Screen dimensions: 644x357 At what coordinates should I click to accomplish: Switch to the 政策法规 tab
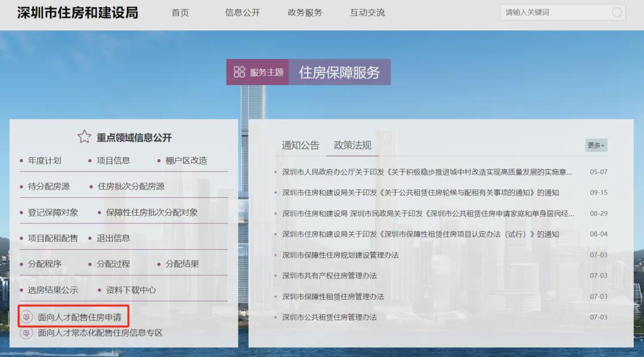click(x=352, y=145)
